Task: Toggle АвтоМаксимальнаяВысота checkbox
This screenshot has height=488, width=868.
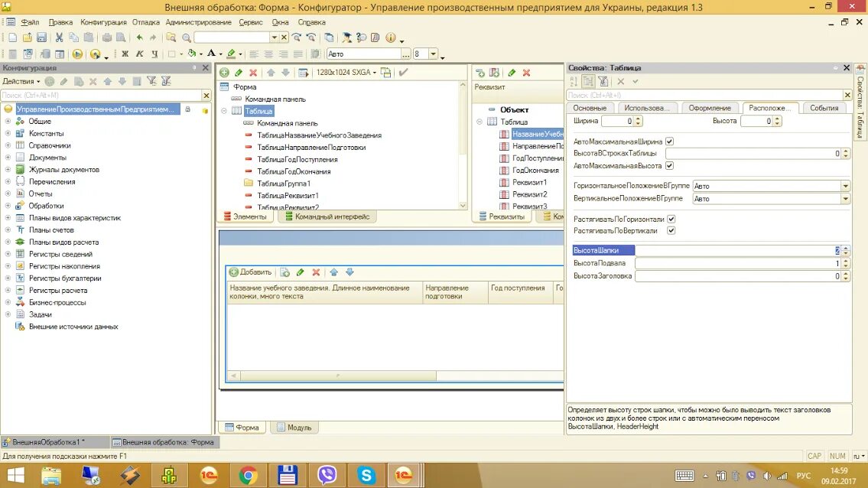Action: pos(669,166)
